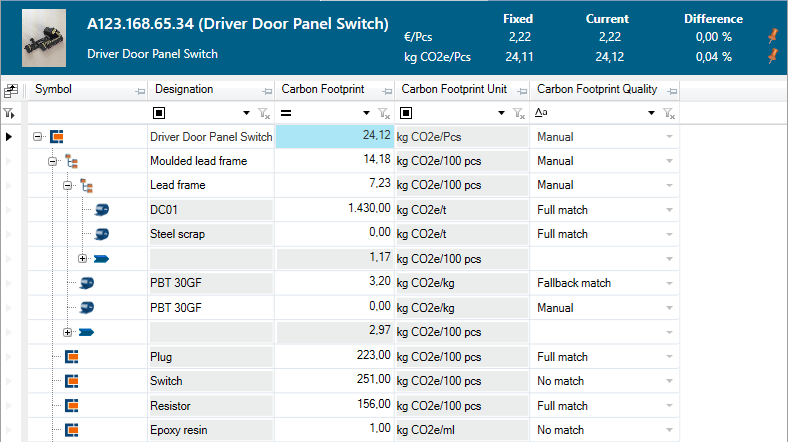This screenshot has width=788, height=442.
Task: Click the Plug part icon in Symbol column
Action: (x=71, y=356)
